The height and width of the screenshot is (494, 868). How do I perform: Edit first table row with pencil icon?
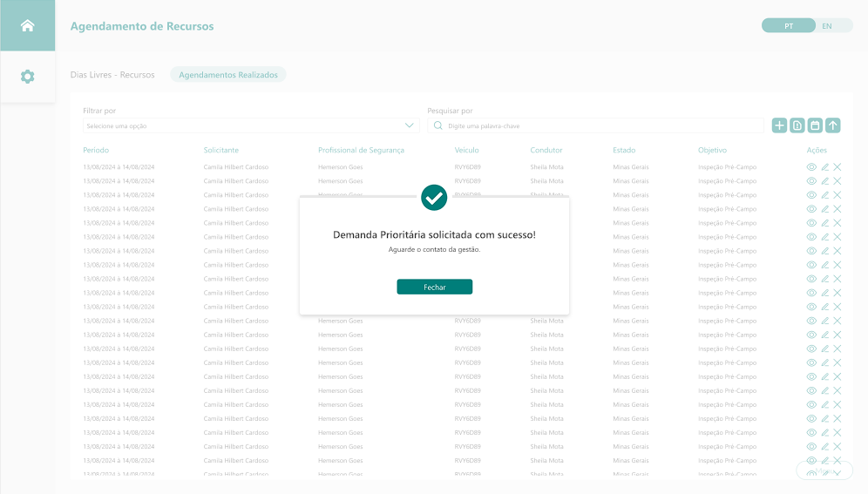(824, 167)
